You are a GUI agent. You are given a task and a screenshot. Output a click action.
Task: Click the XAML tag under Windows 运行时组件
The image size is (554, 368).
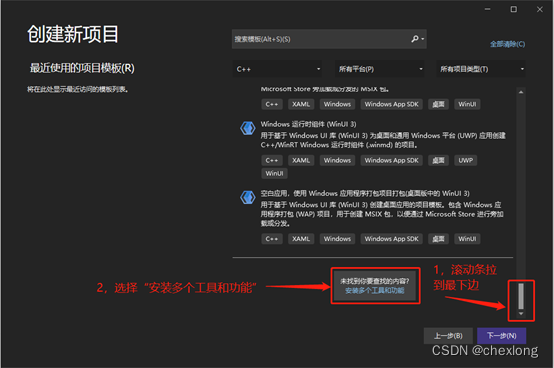pyautogui.click(x=301, y=160)
